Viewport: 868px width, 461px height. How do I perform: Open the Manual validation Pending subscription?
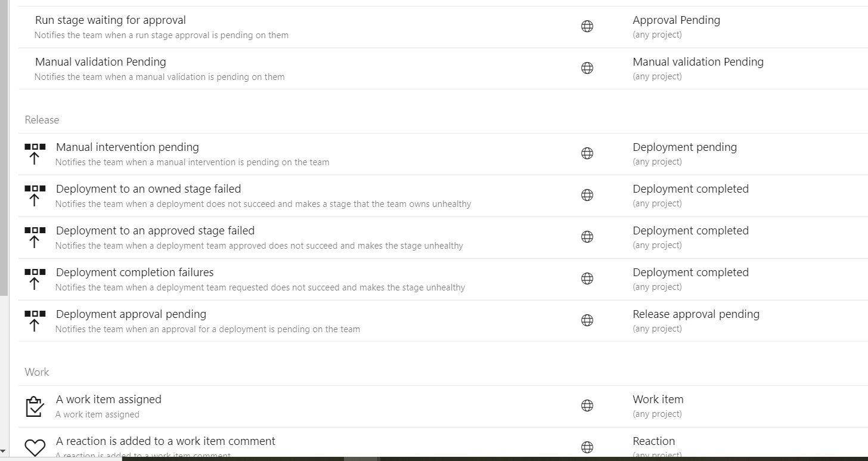pos(101,62)
